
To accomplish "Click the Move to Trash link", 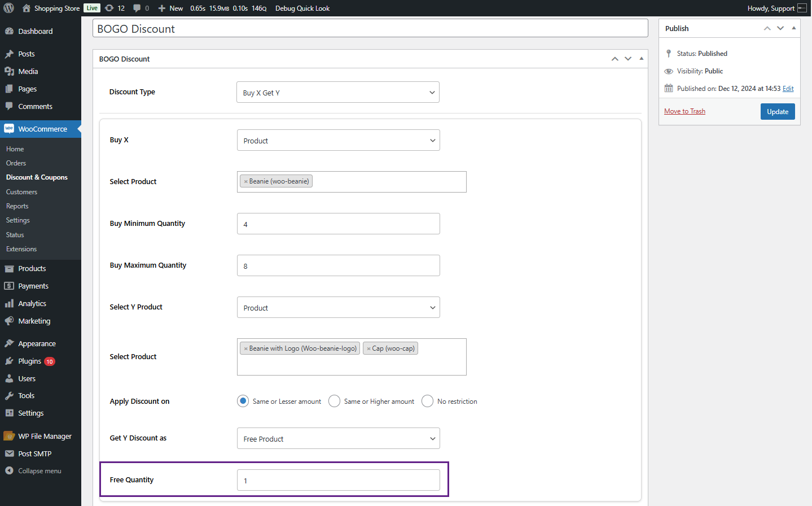I will click(x=684, y=111).
